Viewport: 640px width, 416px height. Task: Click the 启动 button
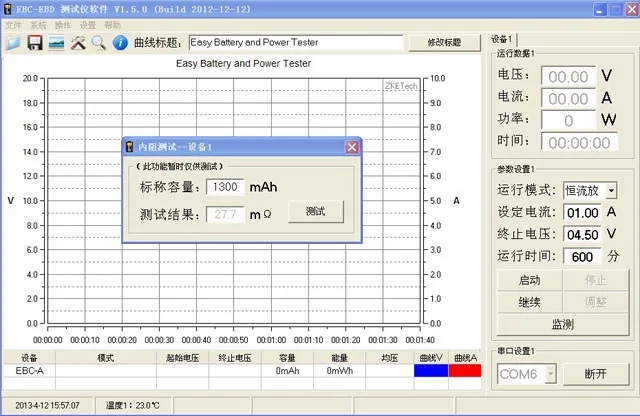pyautogui.click(x=530, y=280)
